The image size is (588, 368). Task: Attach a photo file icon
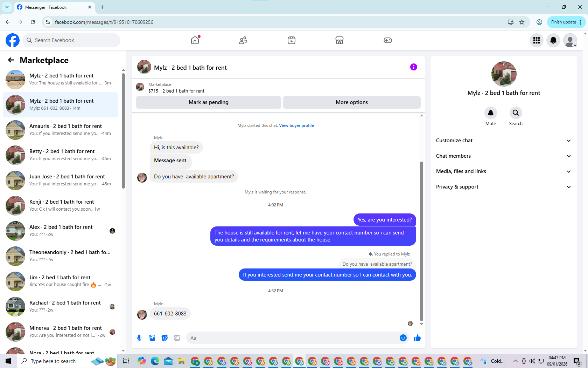click(x=152, y=338)
